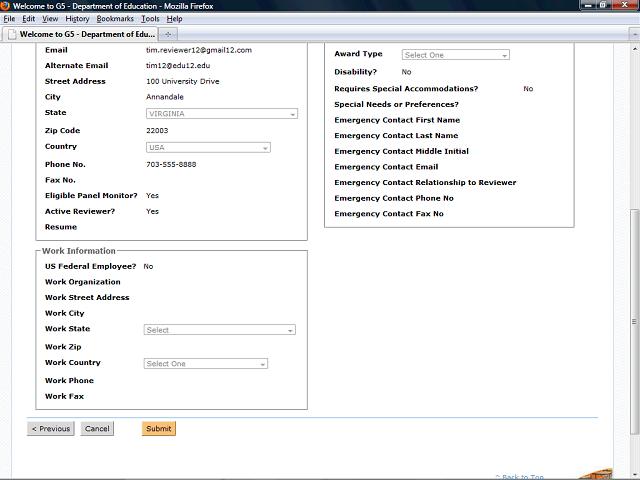Open the Tools menu

tap(150, 19)
